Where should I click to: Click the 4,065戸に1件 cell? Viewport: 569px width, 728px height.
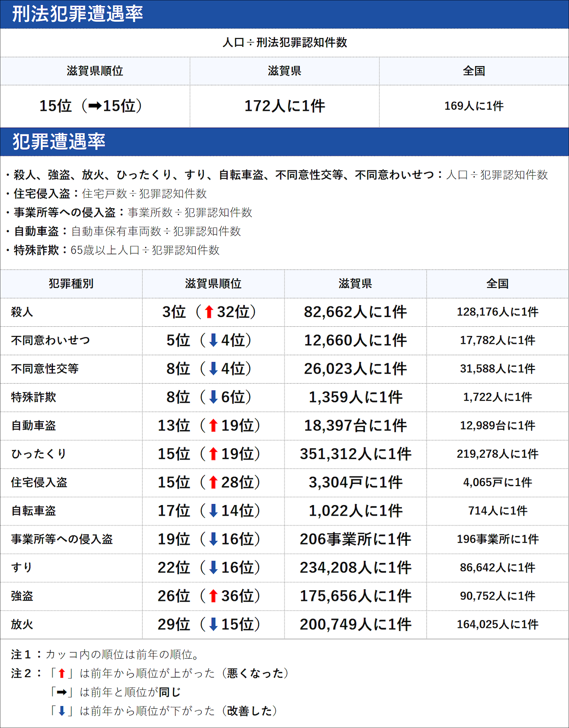[x=498, y=483]
